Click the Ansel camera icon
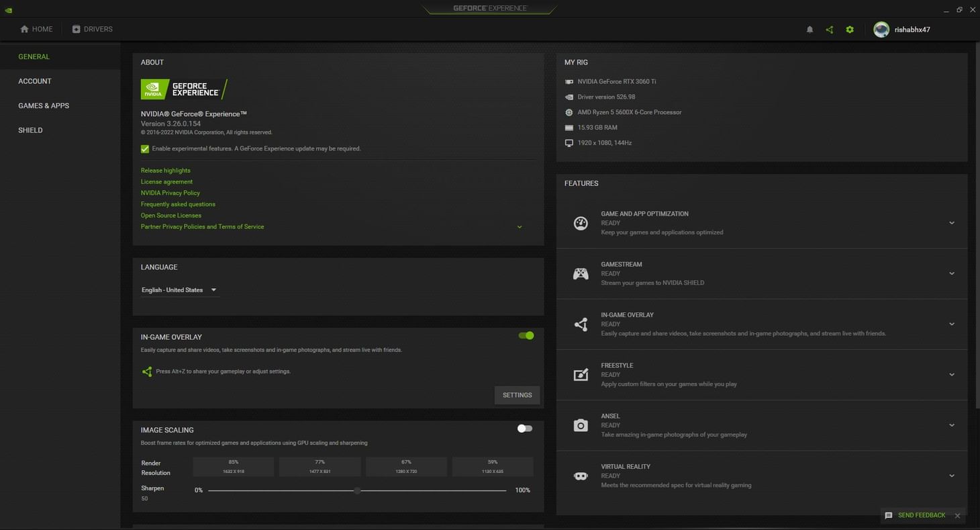 pyautogui.click(x=581, y=425)
